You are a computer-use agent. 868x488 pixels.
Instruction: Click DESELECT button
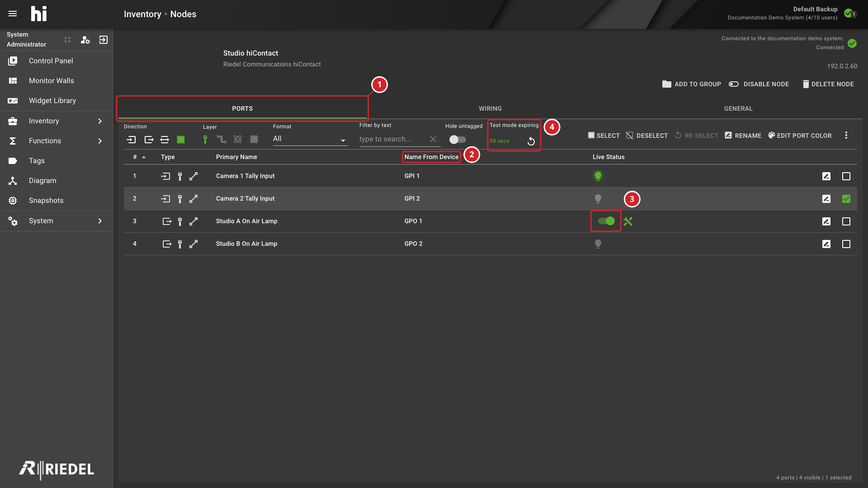(x=646, y=136)
